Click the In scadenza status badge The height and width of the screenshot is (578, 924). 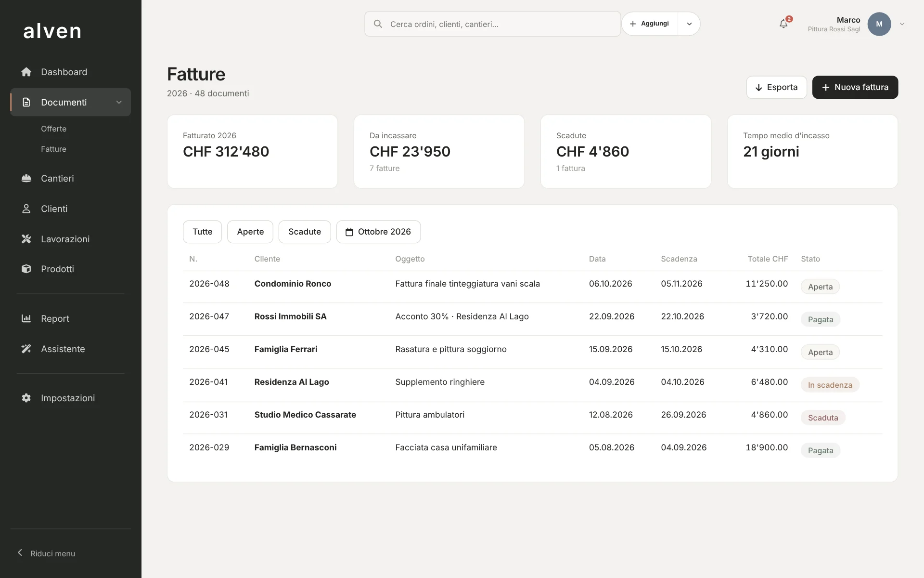(x=830, y=385)
